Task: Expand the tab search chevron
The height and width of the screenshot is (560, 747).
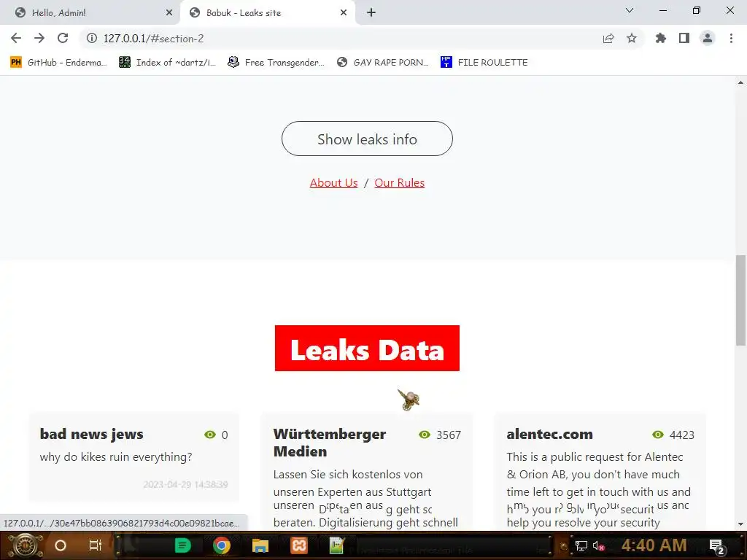Action: pos(630,10)
